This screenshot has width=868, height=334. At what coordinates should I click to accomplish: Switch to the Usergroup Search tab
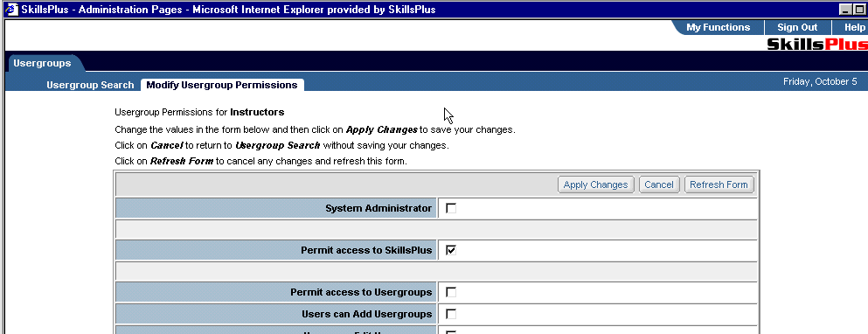tap(90, 85)
